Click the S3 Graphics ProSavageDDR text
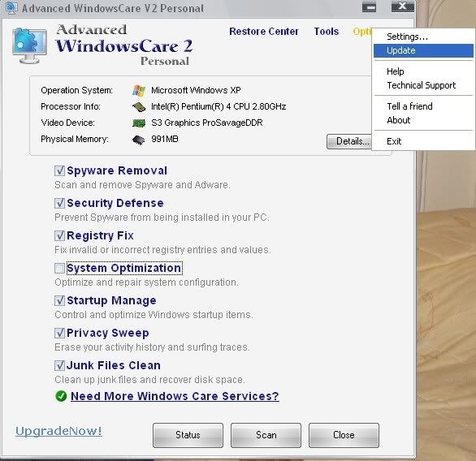The image size is (476, 461). (207, 123)
